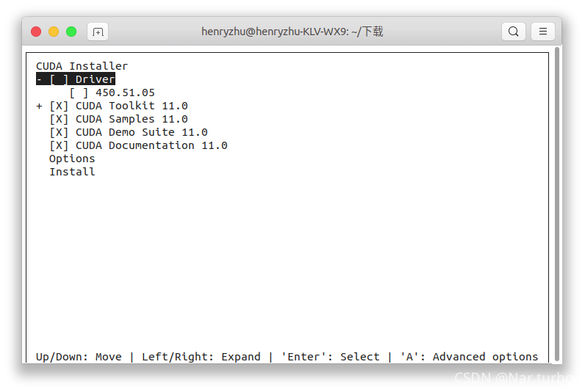Click the Left/Right: Expand hint
585x392 pixels.
pyautogui.click(x=201, y=357)
